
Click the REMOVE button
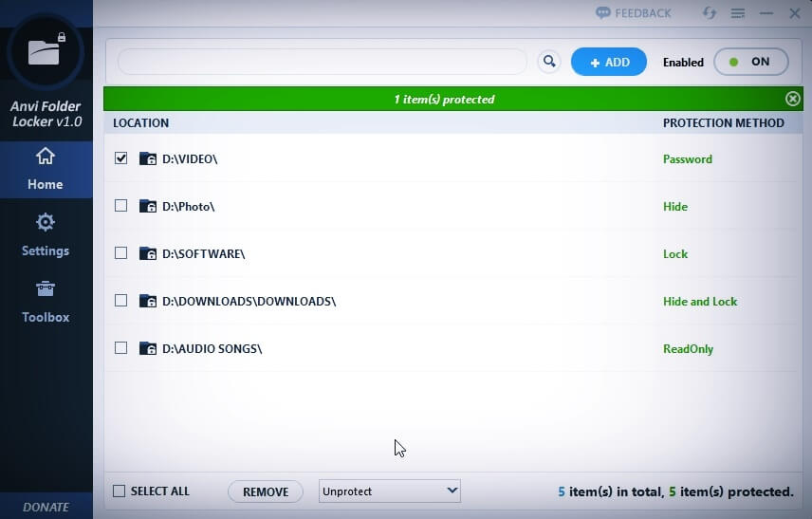pyautogui.click(x=266, y=491)
